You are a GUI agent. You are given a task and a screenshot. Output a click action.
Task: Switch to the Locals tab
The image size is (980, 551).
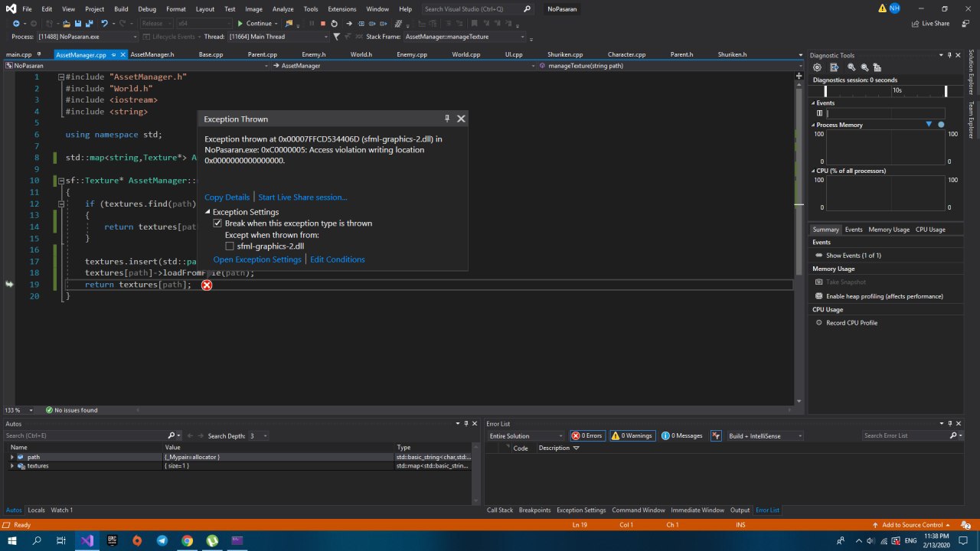36,510
